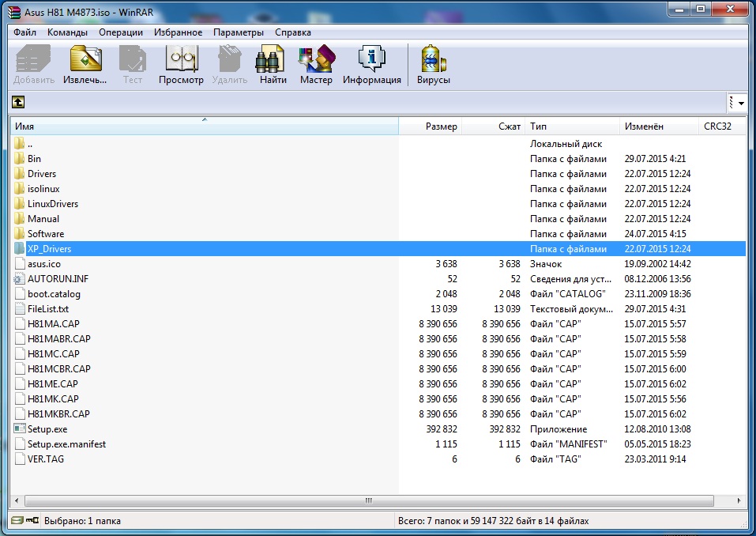Select the Drivers folder icon
Viewport: 756px width, 536px height.
[19, 173]
